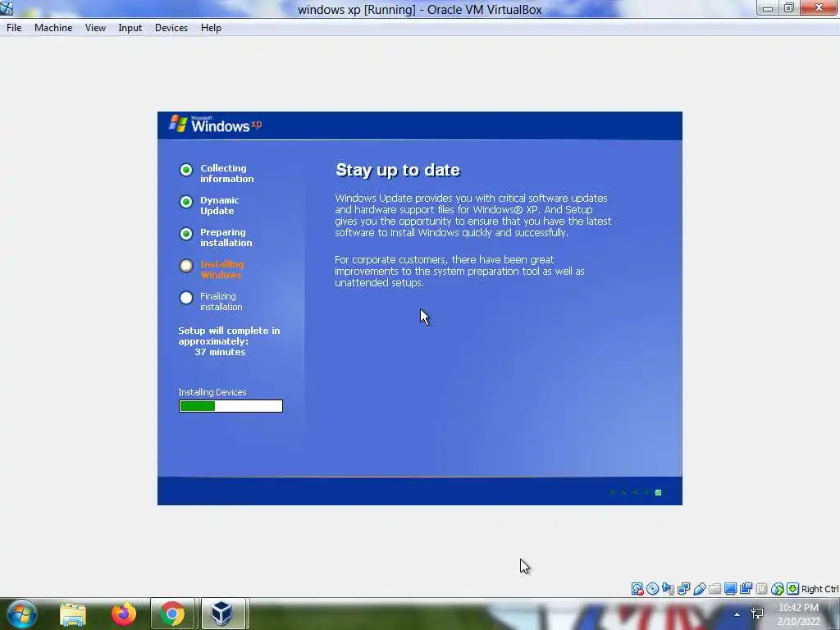Click the green arrow keyboard capture icon
Screen dimensions: 840x630
click(793, 589)
